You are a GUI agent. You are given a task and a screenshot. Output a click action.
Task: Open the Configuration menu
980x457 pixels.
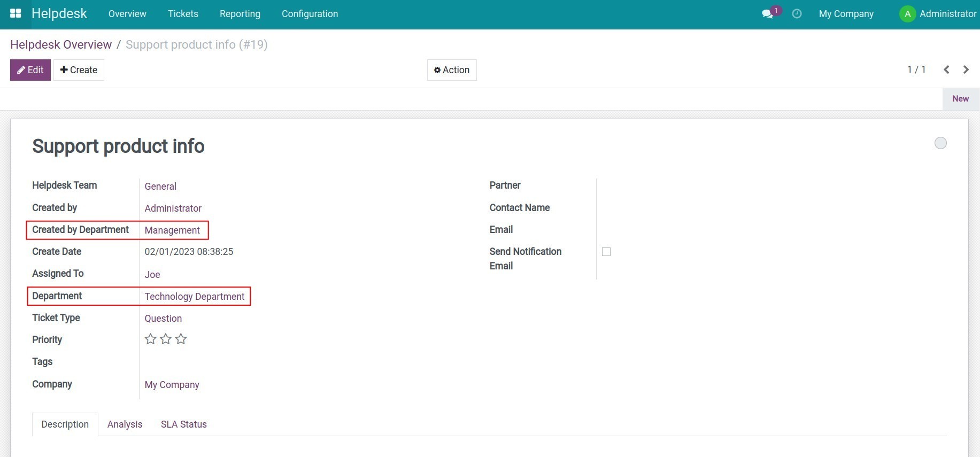[310, 14]
